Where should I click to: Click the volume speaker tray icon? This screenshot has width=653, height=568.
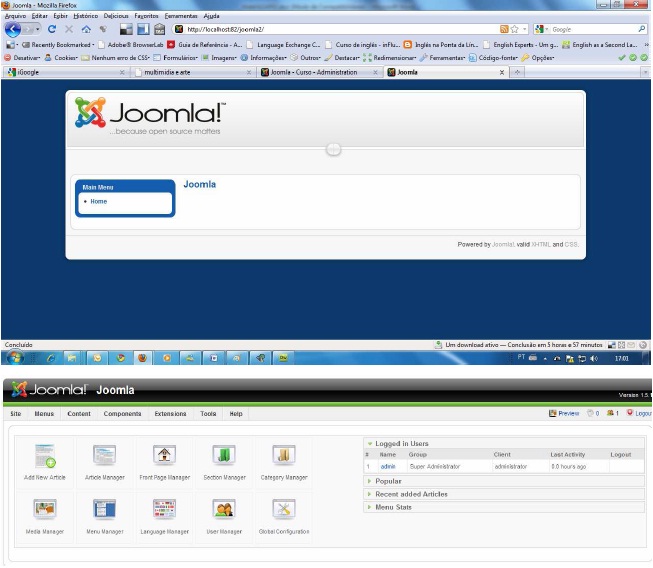pyautogui.click(x=594, y=358)
